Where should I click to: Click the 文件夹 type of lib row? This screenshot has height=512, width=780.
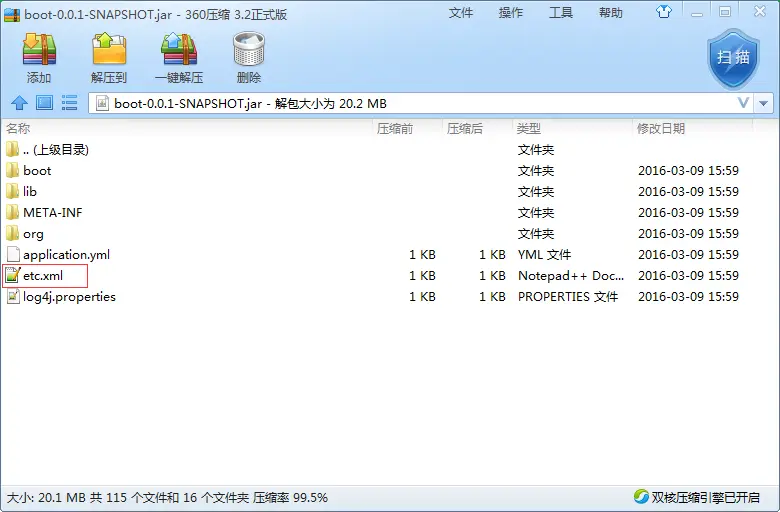[536, 192]
